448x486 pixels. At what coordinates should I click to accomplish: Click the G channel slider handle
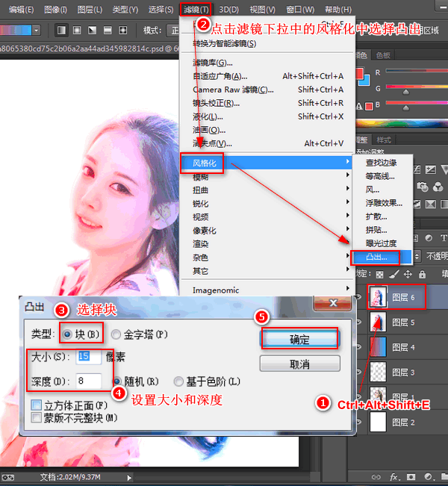coord(406,92)
